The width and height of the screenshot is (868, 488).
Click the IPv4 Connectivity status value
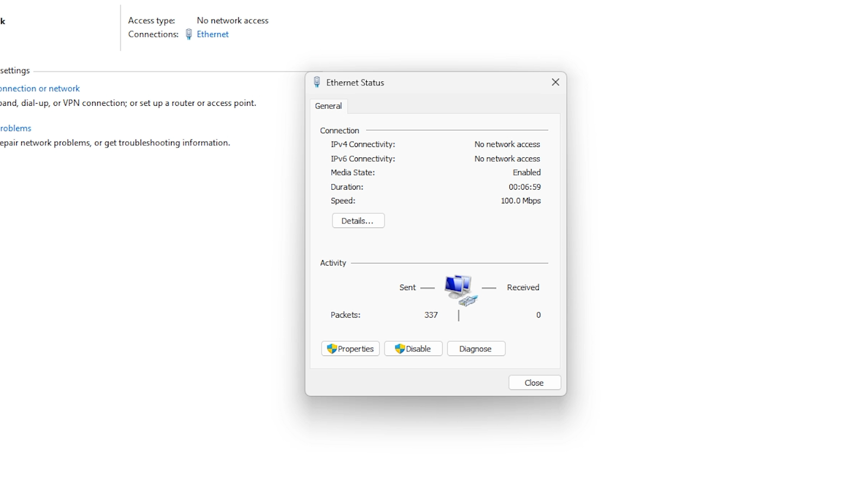[507, 144]
